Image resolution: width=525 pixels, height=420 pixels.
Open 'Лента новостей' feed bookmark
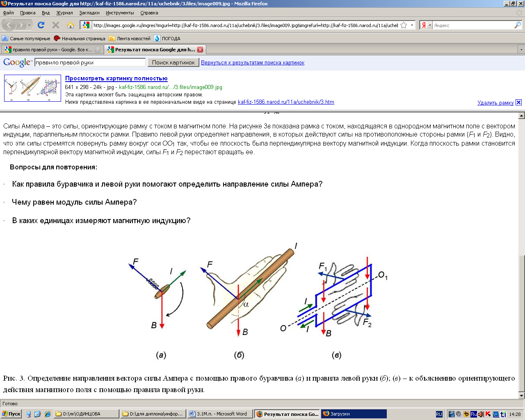click(130, 38)
